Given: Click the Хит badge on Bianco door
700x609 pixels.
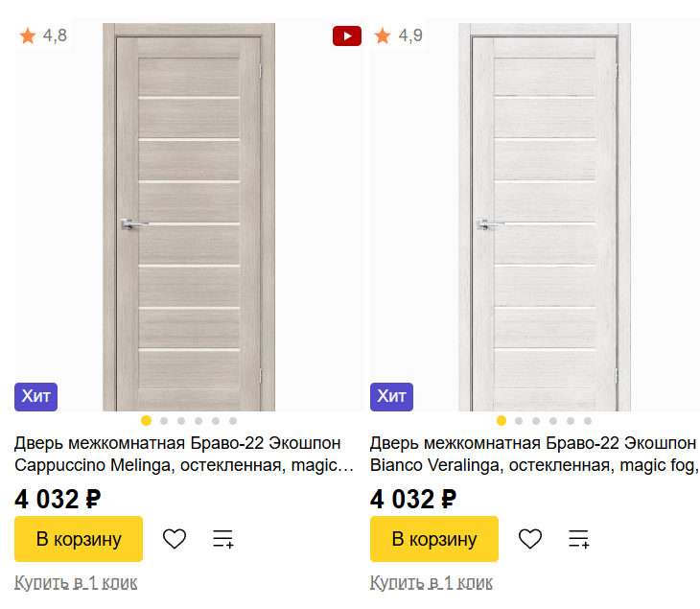Looking at the screenshot, I should click(391, 396).
